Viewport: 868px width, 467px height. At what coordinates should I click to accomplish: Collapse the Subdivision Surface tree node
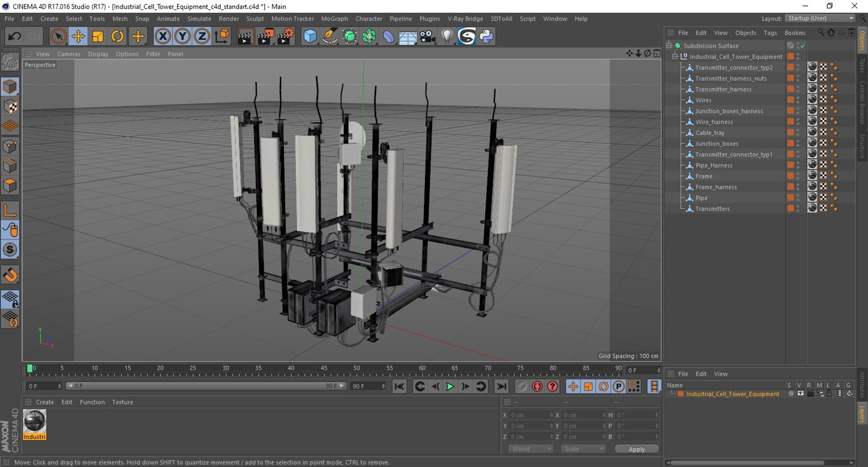669,45
